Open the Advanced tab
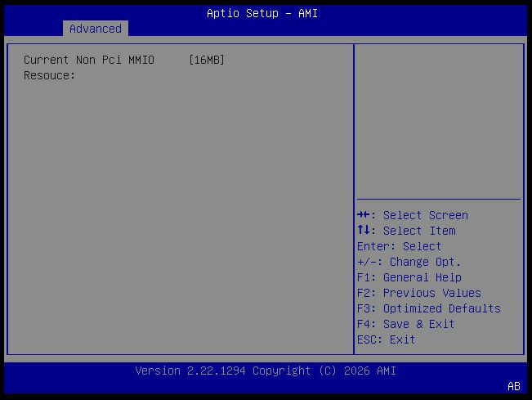The image size is (532, 400). click(x=96, y=29)
